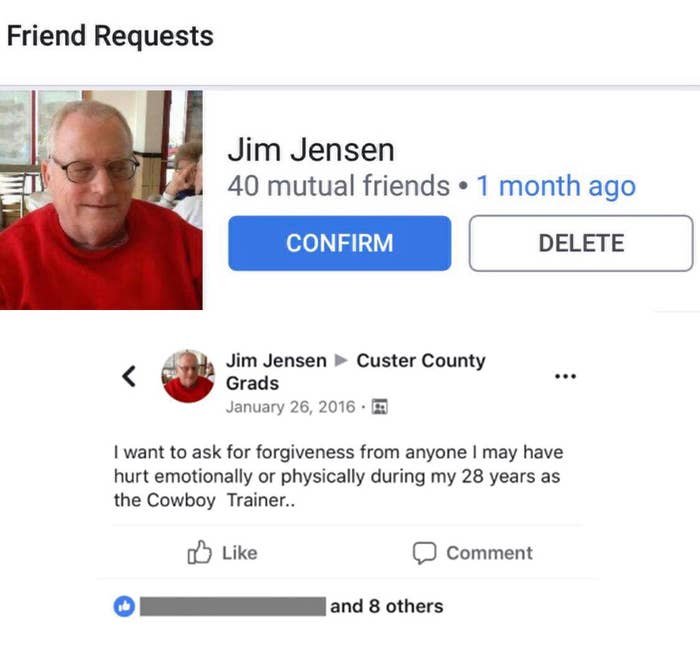Screen dimensions: 700x658
Task: Confirm Jim Jensen's friend request
Action: click(339, 243)
